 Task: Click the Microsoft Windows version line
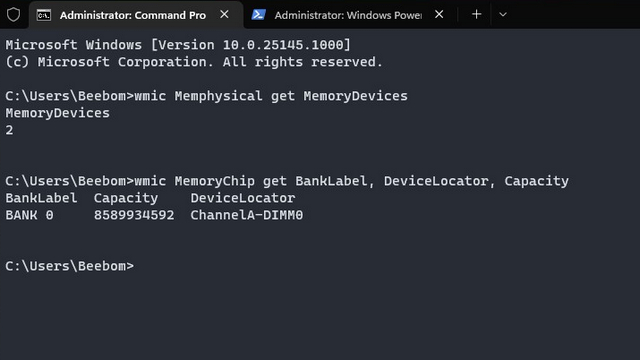tap(178, 44)
